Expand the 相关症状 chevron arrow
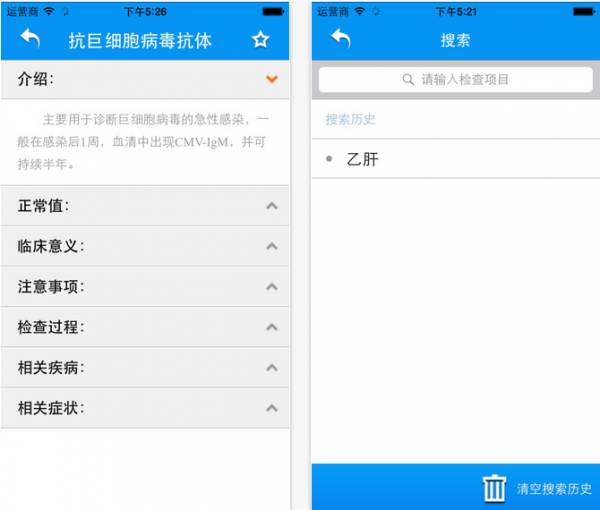 [x=271, y=408]
